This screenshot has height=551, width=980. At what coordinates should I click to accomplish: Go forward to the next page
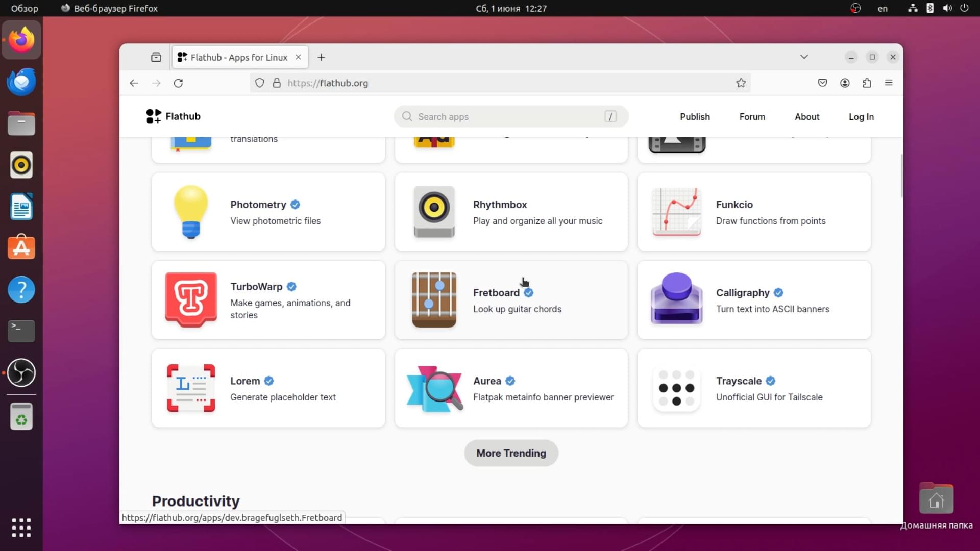(x=156, y=83)
